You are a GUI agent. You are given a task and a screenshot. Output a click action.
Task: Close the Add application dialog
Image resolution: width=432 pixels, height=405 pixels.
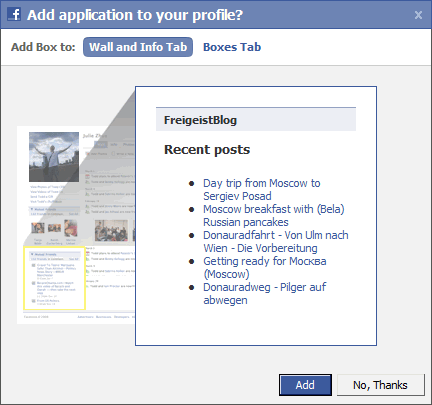pos(418,15)
